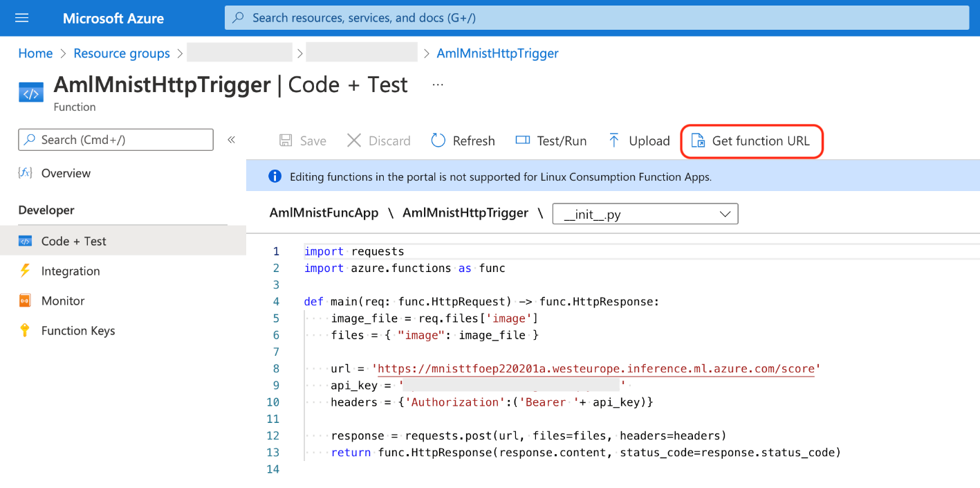Click the 'requests.post' line in editor
Image resolution: width=980 pixels, height=488 pixels.
pyautogui.click(x=529, y=436)
